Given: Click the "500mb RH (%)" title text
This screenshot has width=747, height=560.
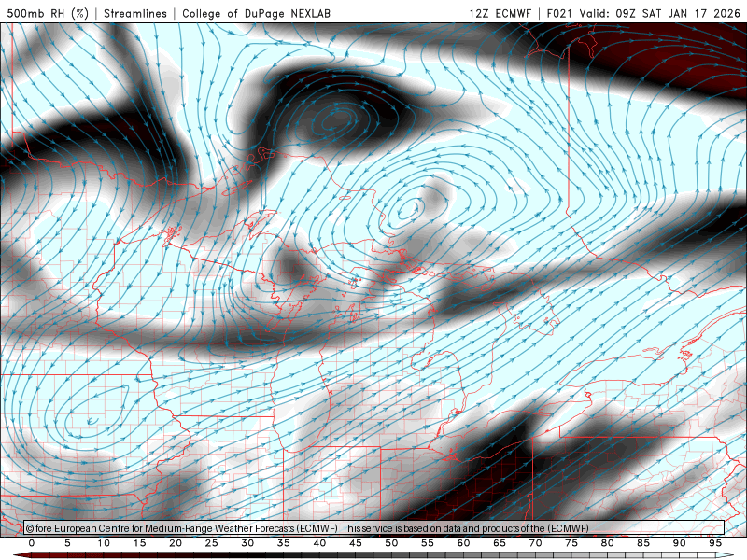Looking at the screenshot, I should pos(48,13).
